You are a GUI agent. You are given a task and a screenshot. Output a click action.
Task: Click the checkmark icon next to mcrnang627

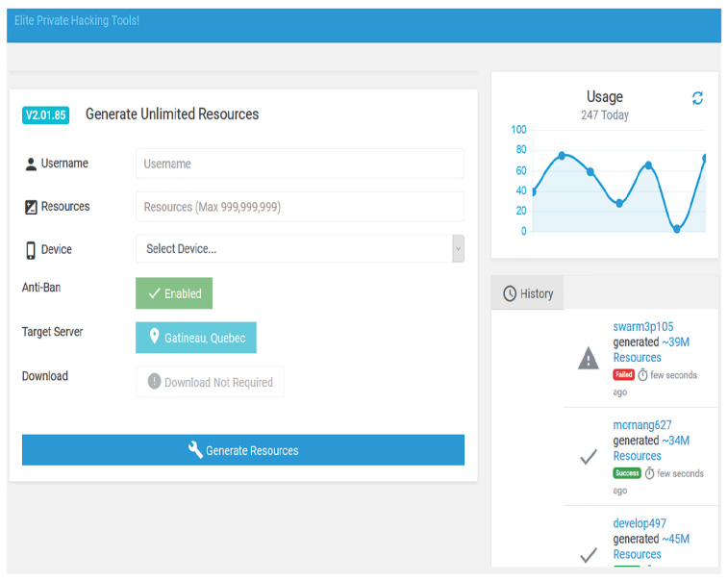click(x=588, y=458)
